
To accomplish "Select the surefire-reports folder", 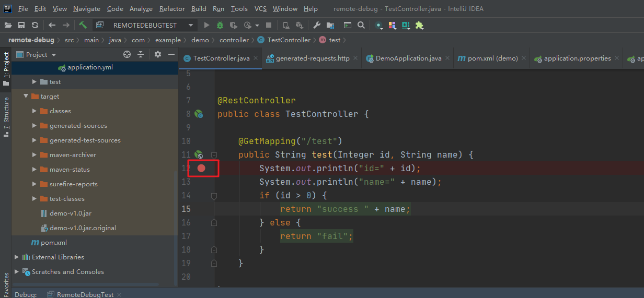I will coord(73,184).
